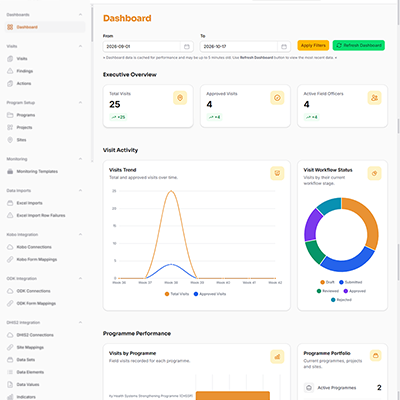The image size is (400, 400).
Task: Click the Visits sidebar icon
Action: pos(10,59)
